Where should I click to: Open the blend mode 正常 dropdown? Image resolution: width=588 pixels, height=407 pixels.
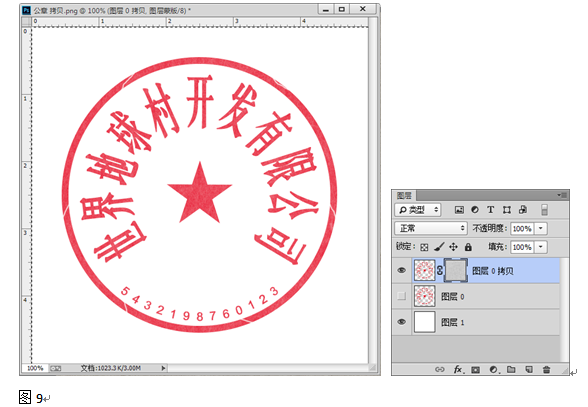(x=430, y=228)
